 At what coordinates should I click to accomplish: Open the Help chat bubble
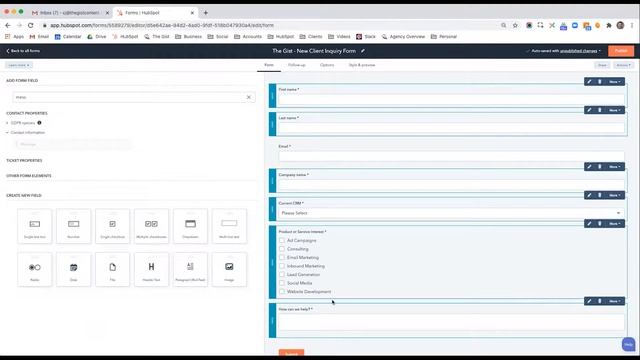click(629, 344)
